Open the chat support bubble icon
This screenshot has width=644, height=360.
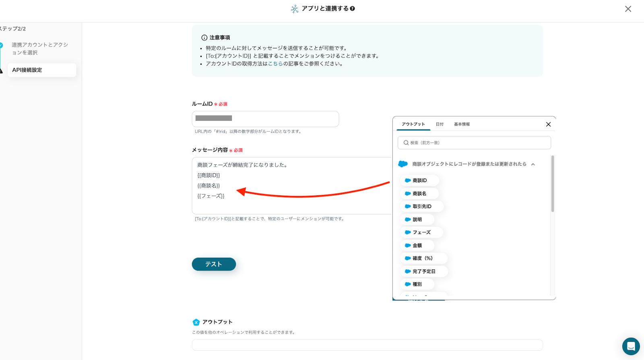tap(631, 346)
